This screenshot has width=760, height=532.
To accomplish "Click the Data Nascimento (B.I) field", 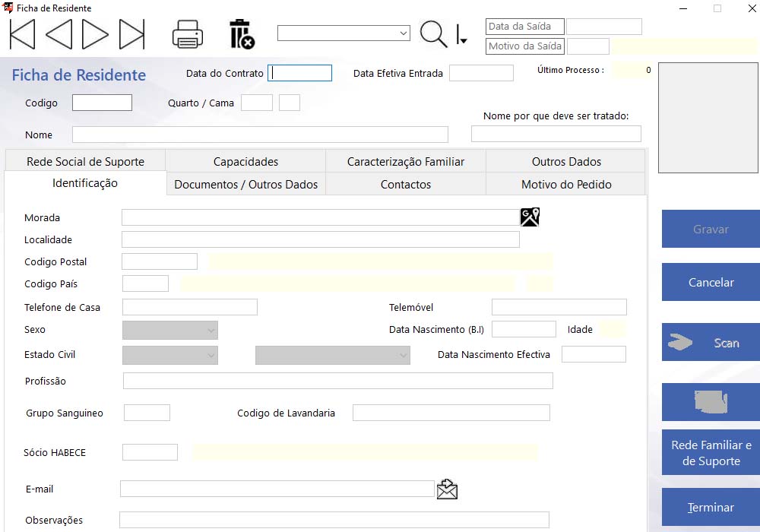I will (524, 329).
